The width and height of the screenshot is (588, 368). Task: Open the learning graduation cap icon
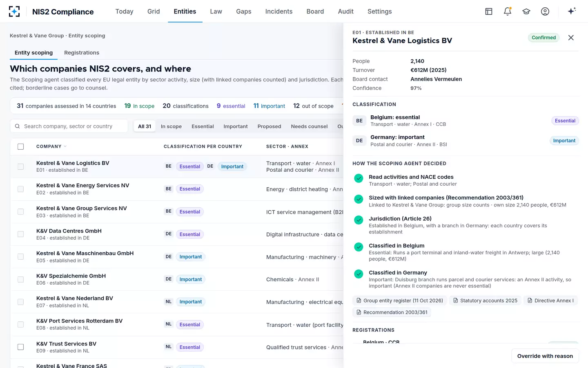pyautogui.click(x=526, y=11)
